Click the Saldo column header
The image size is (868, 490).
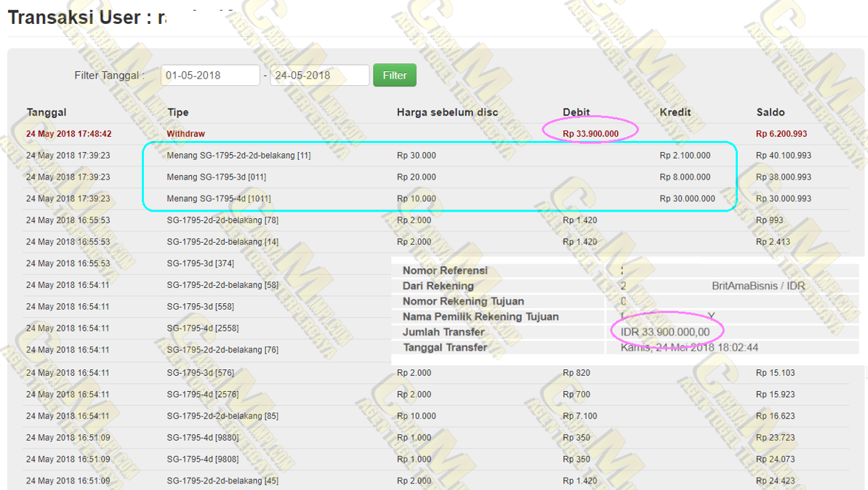point(771,112)
